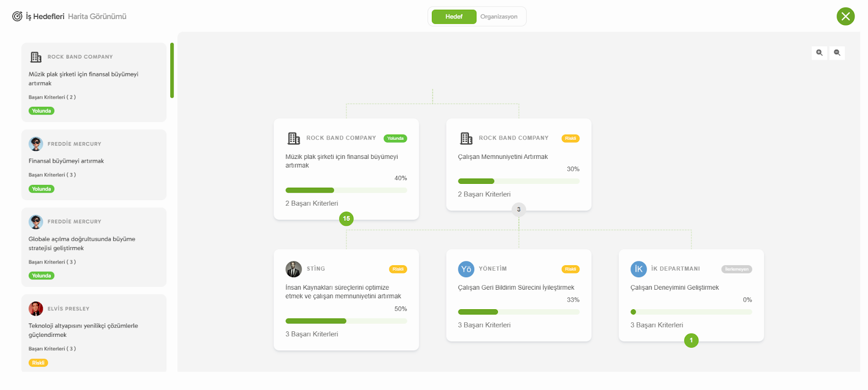Click the zoom out magnifier icon

coord(837,53)
